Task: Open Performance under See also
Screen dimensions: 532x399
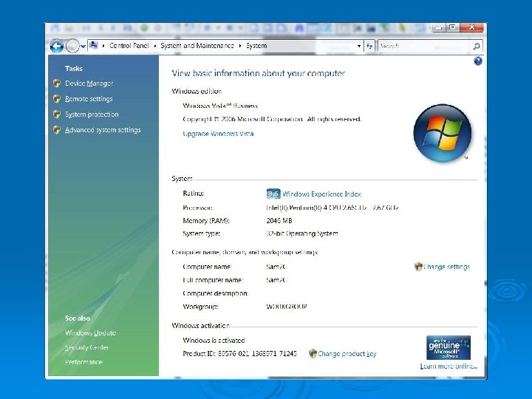Action: point(83,362)
